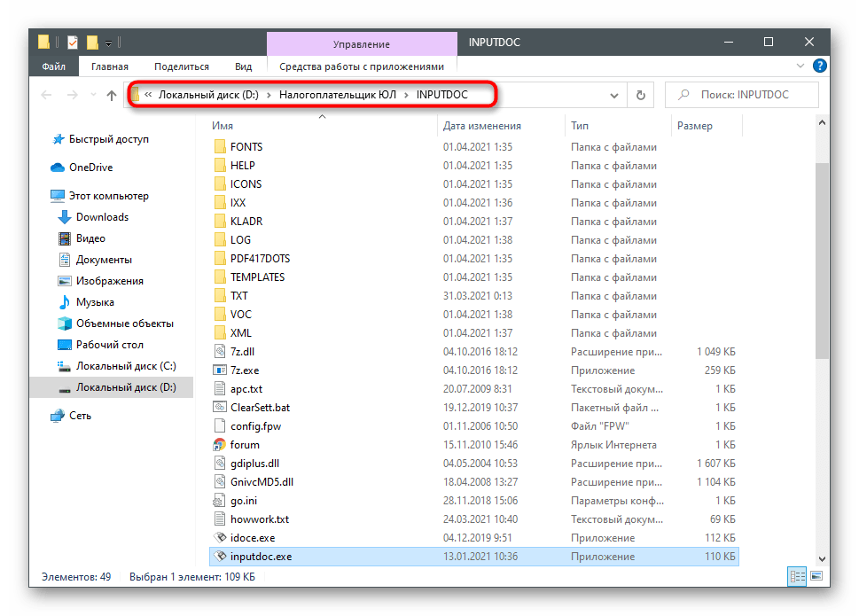The width and height of the screenshot is (859, 616).
Task: Select OneDrive in navigation pane
Action: (x=91, y=168)
